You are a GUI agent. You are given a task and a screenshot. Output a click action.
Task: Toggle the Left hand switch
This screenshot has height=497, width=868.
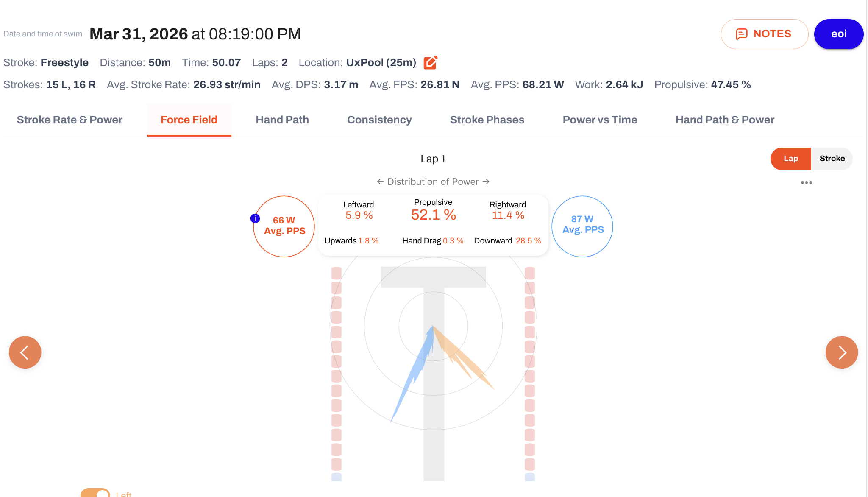click(96, 493)
